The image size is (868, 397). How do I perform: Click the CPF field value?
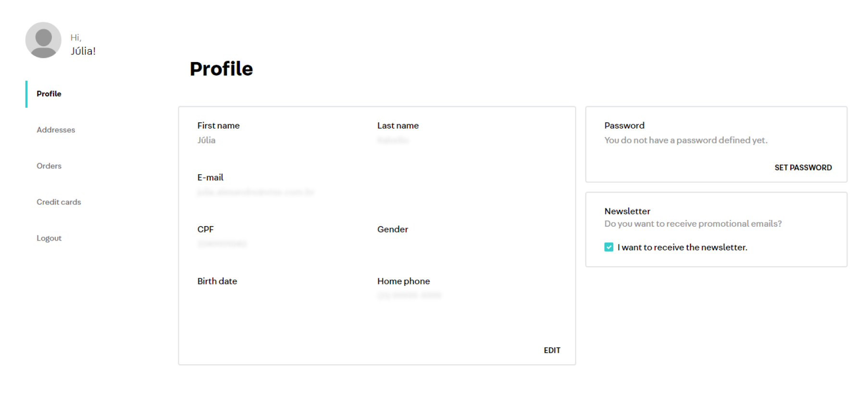(x=222, y=243)
